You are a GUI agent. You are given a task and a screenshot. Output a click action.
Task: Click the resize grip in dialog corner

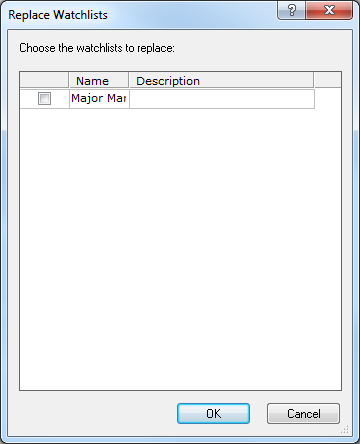click(345, 429)
